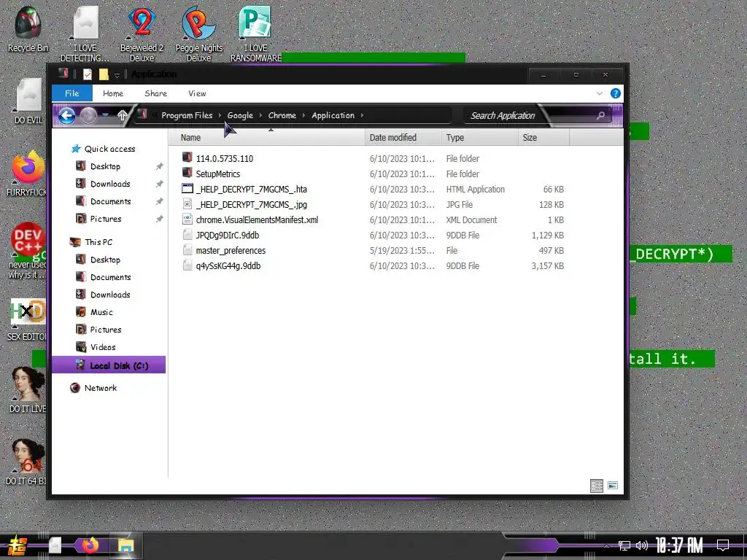
Task: Open the notification center icon
Action: tap(722, 545)
